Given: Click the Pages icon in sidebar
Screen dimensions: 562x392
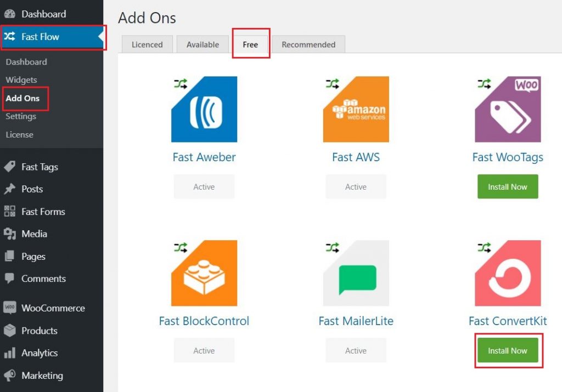Looking at the screenshot, I should (x=10, y=256).
